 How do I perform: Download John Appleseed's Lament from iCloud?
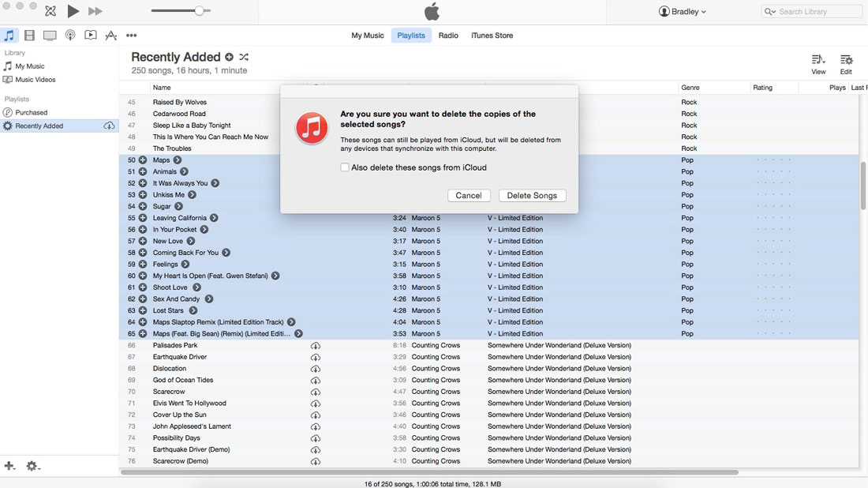click(x=316, y=426)
